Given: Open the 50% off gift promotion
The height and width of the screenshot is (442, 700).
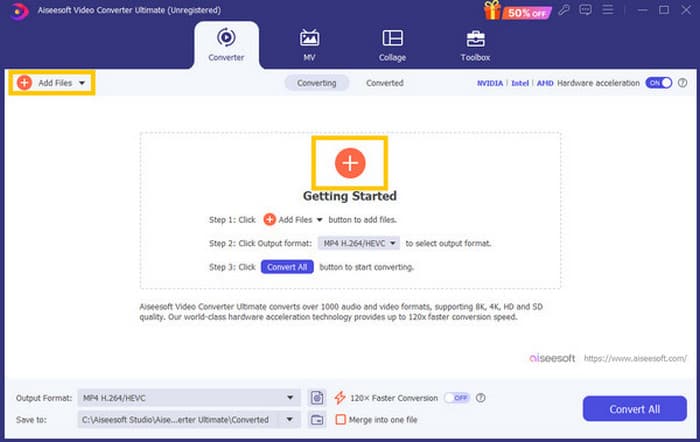Looking at the screenshot, I should coord(518,11).
